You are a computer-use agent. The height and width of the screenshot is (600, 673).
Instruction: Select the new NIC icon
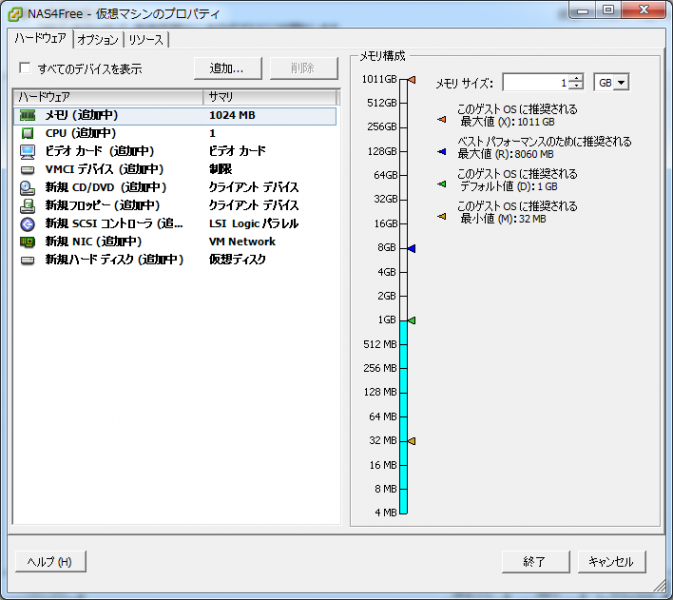tap(27, 242)
